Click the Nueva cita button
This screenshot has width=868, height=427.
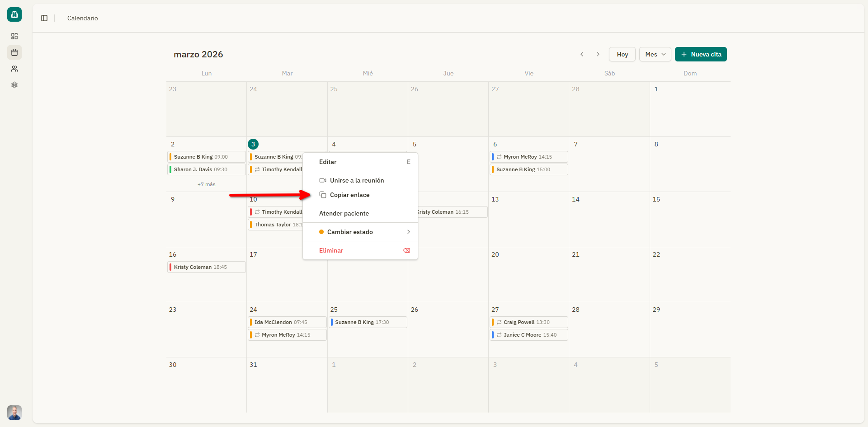click(x=701, y=54)
